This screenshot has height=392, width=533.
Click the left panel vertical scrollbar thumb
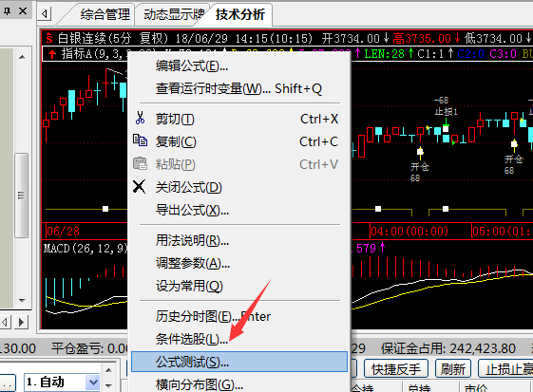point(22,196)
